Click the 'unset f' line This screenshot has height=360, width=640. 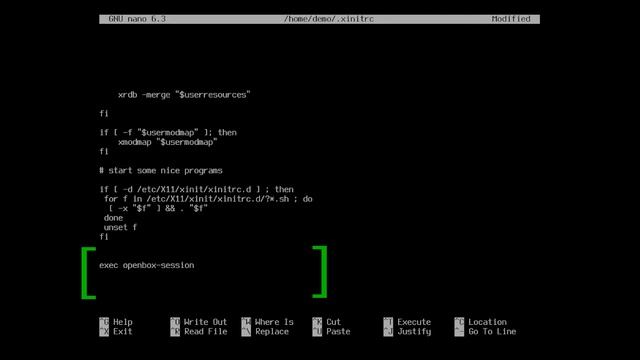120,227
